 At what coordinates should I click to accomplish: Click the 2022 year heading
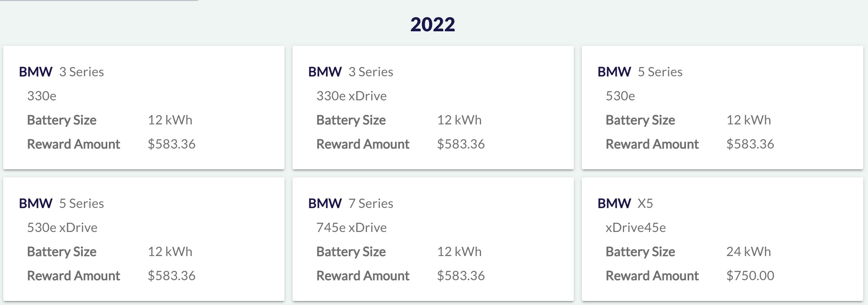pyautogui.click(x=432, y=24)
